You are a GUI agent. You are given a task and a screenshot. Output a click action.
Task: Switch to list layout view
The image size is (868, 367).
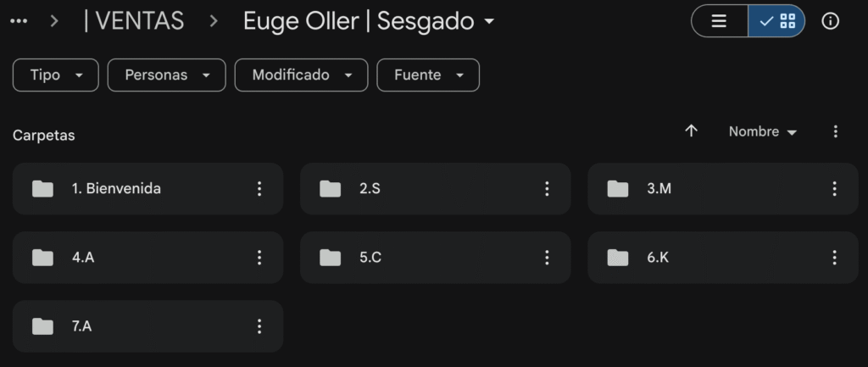tap(720, 21)
